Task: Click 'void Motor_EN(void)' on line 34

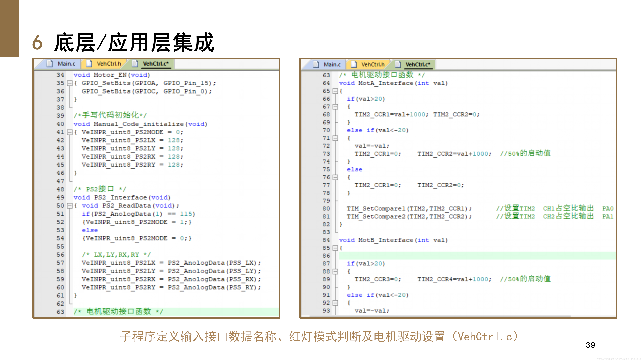Action: coord(112,75)
